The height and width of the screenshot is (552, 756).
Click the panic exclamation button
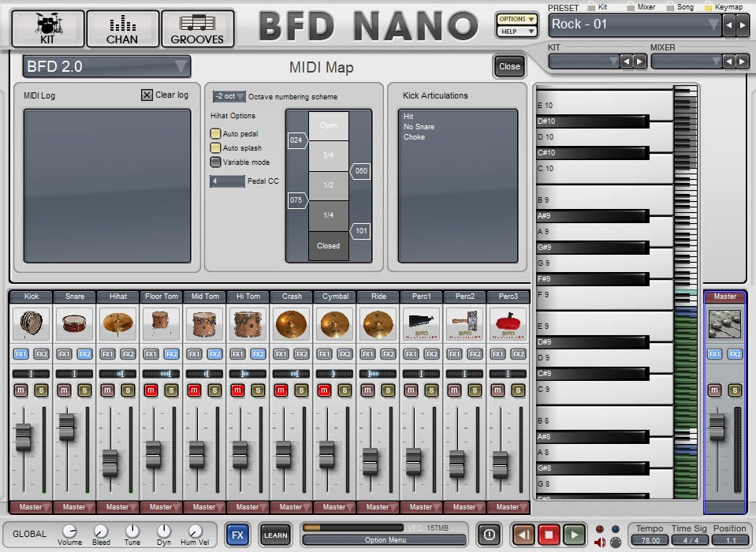click(x=489, y=535)
